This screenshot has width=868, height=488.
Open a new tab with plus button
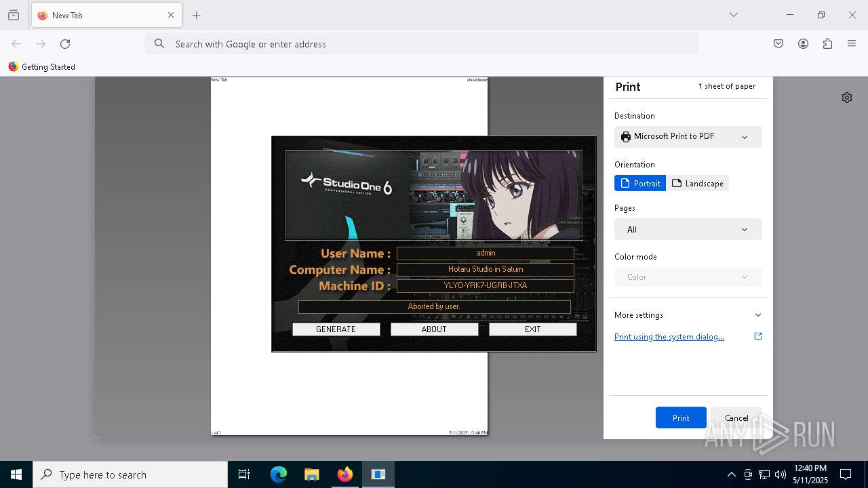(x=197, y=15)
